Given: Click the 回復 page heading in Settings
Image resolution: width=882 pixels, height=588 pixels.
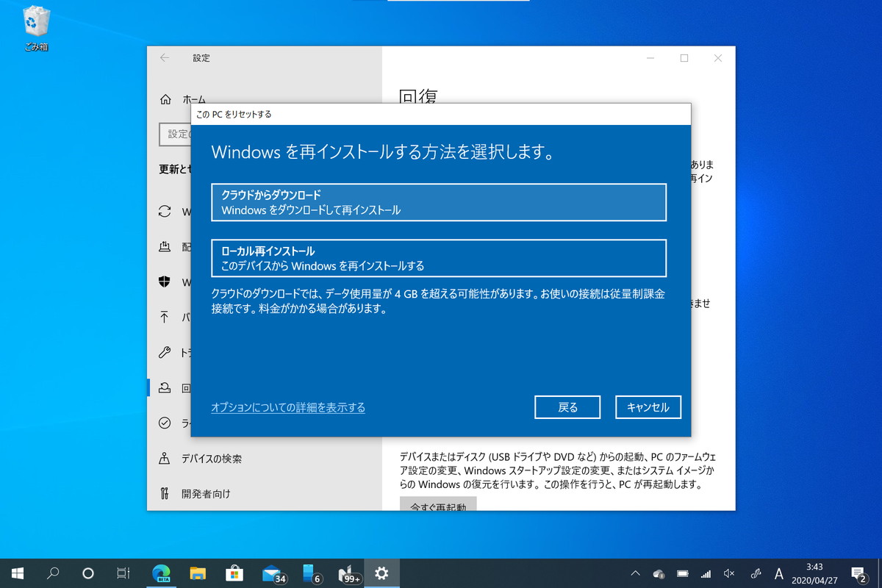Looking at the screenshot, I should (x=419, y=97).
